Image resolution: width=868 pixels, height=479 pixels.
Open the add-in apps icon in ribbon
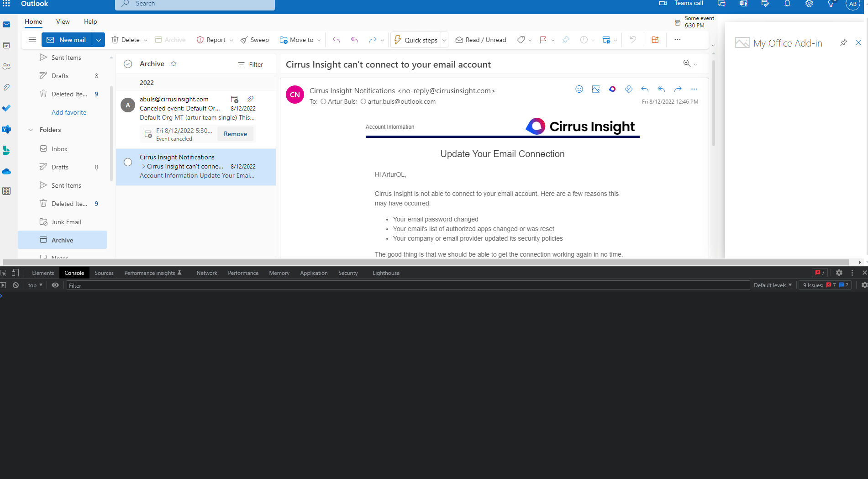655,40
